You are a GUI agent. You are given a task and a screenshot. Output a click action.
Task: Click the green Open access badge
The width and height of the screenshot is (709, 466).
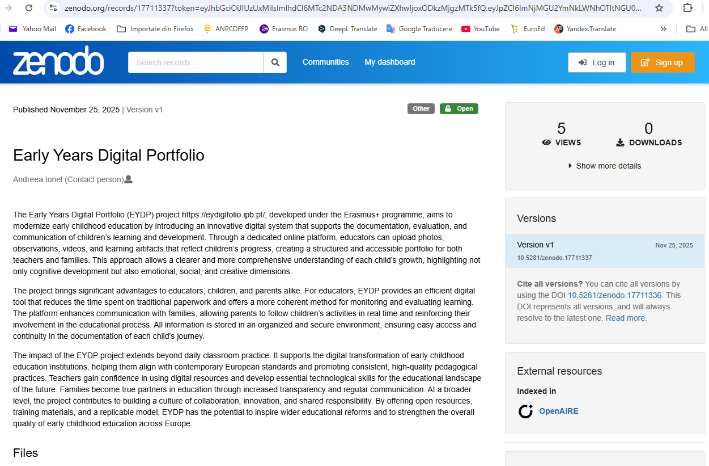[x=460, y=108]
